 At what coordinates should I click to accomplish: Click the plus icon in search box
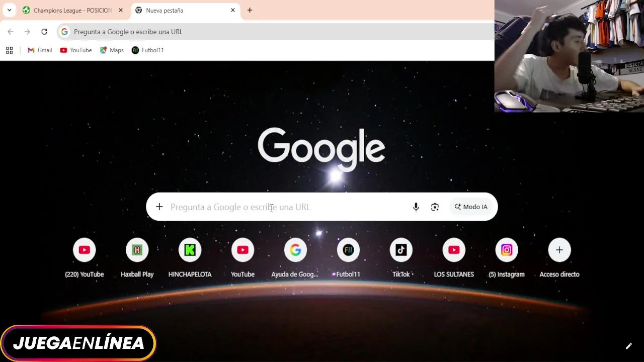coord(159,207)
